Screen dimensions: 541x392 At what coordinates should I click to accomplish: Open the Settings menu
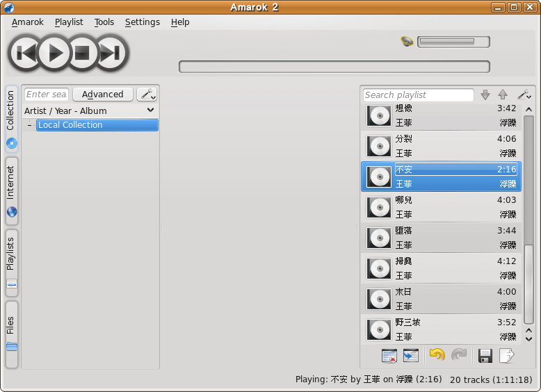[x=143, y=22]
